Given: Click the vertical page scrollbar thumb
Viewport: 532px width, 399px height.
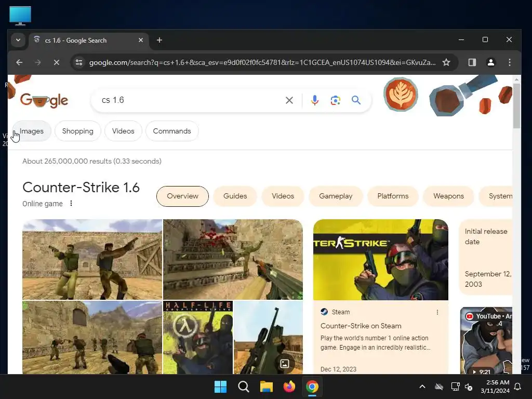Looking at the screenshot, I should 516,106.
